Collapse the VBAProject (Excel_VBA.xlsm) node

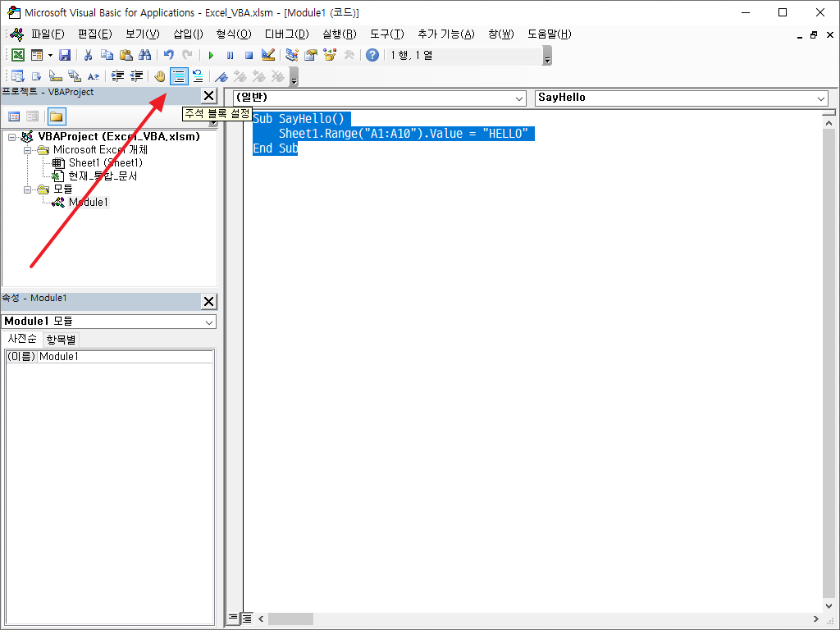tap(12, 137)
